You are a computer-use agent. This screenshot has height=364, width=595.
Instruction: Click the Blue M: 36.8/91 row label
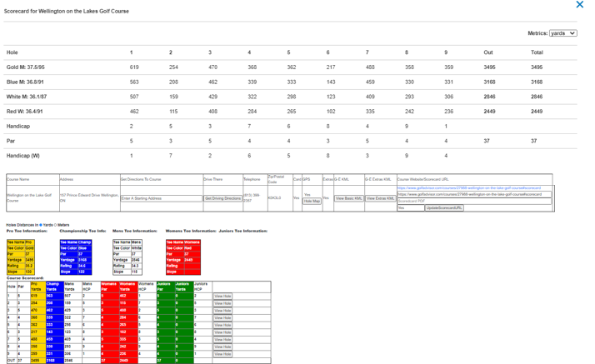25,82
